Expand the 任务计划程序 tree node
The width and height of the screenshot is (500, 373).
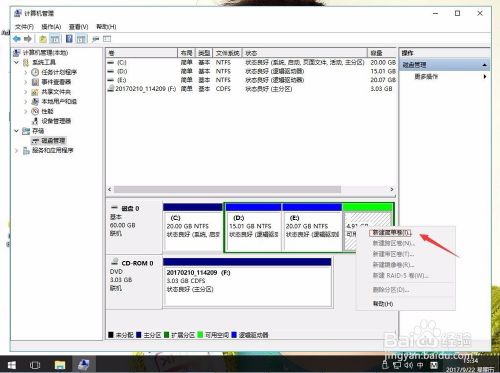click(x=26, y=72)
